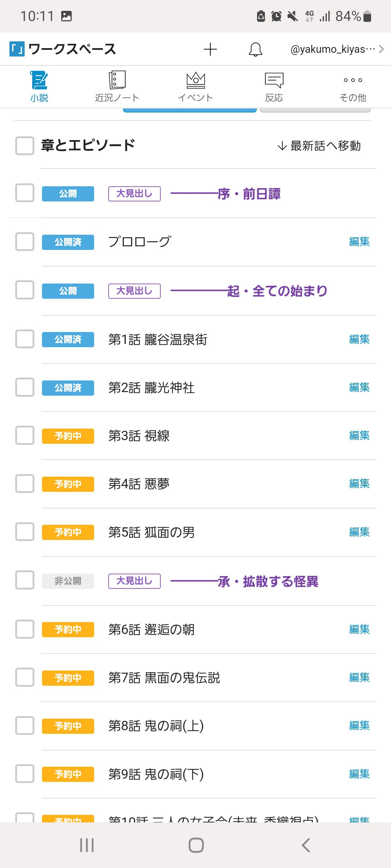Open episode 第1話 朧谷温泉街
Screen dimensions: 391x868
coord(158,340)
